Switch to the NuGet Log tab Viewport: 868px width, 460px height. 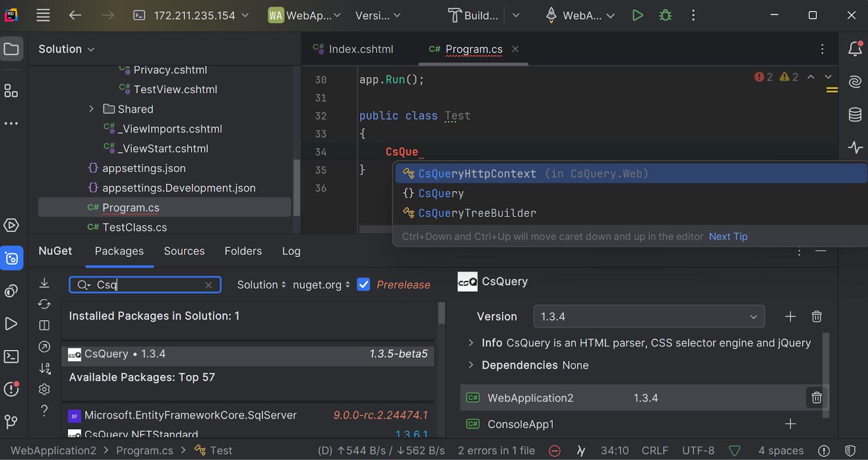click(x=291, y=251)
